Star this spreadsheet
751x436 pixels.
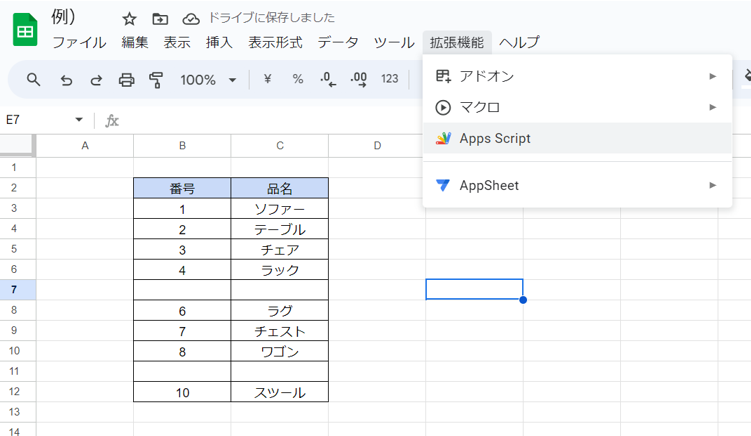(129, 19)
